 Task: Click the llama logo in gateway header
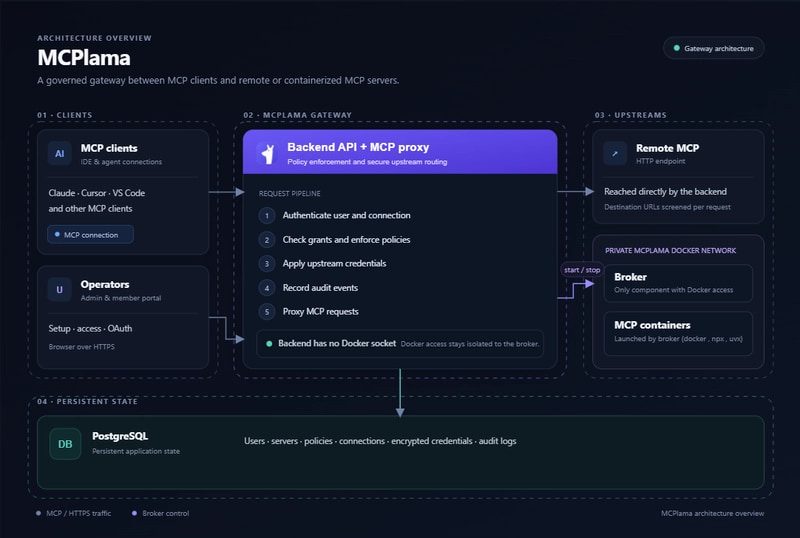click(x=267, y=153)
